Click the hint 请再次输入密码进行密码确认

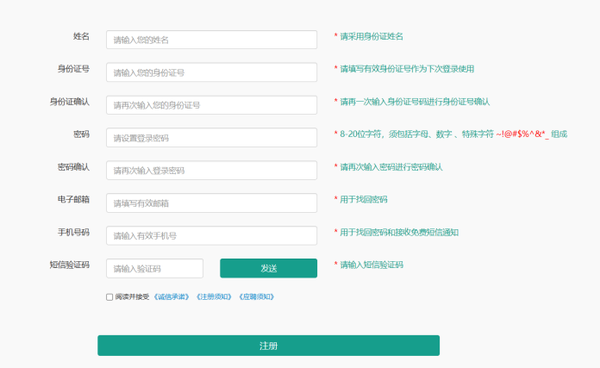click(x=391, y=167)
